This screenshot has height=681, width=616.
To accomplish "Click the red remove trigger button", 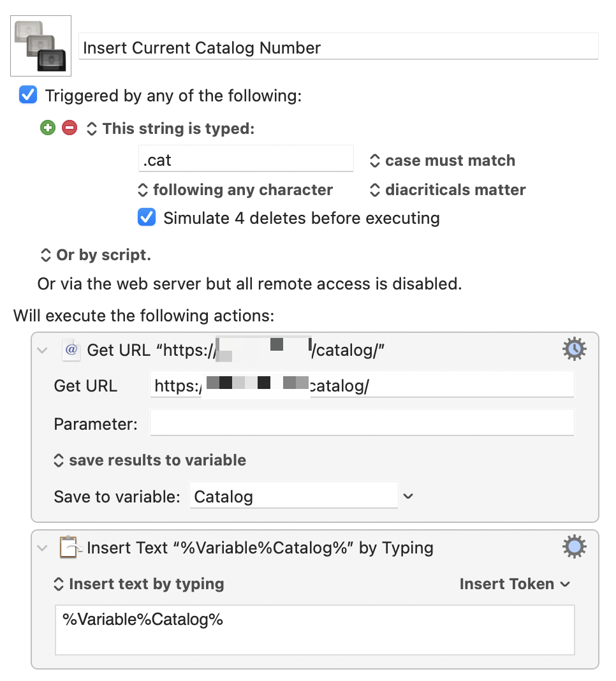I will (70, 128).
